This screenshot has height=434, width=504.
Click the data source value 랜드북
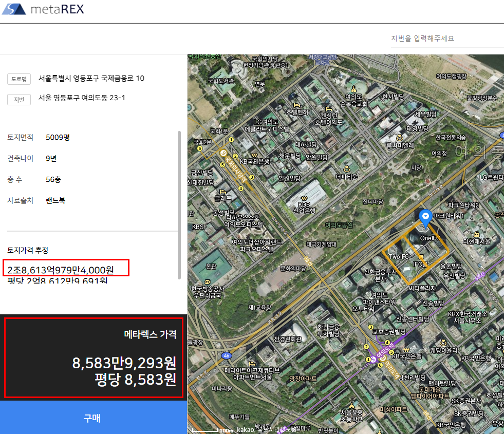(x=55, y=201)
